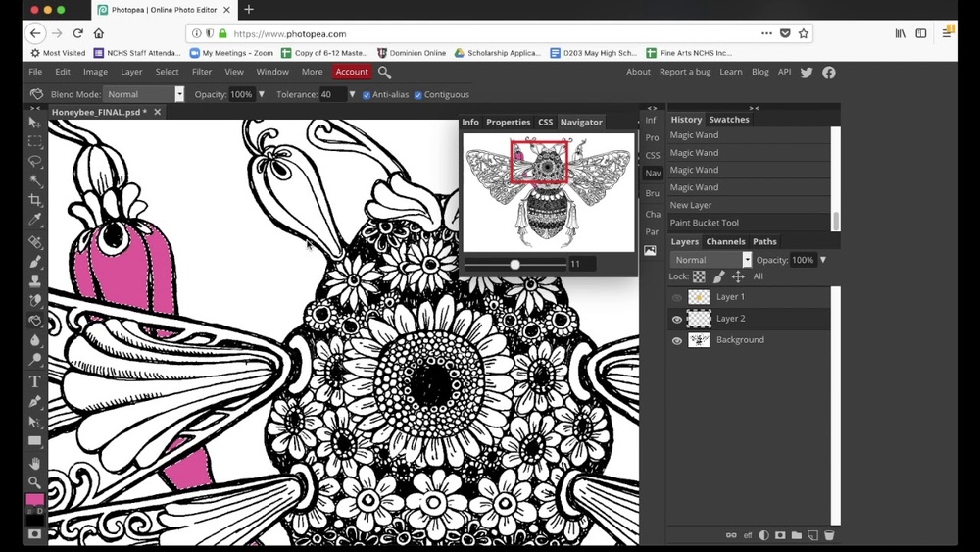
Task: Select the Pen tool
Action: click(x=34, y=401)
